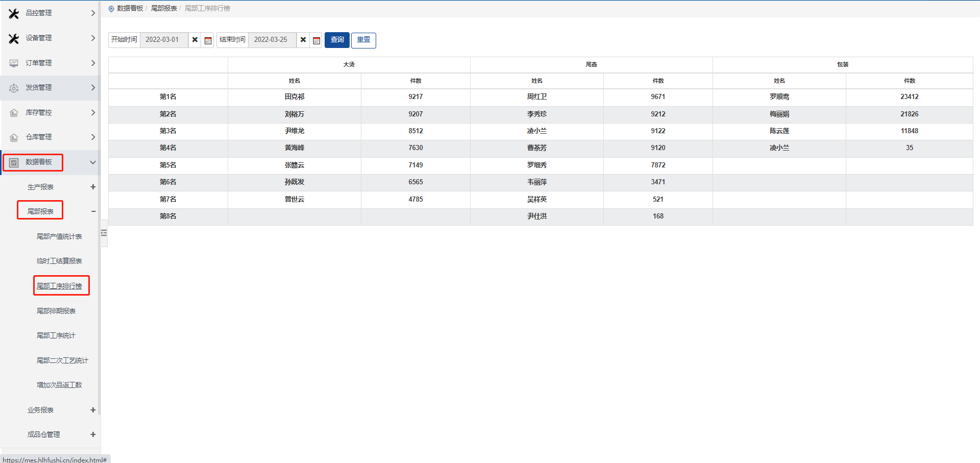Click the 发货管理 gear icon

pyautogui.click(x=14, y=88)
